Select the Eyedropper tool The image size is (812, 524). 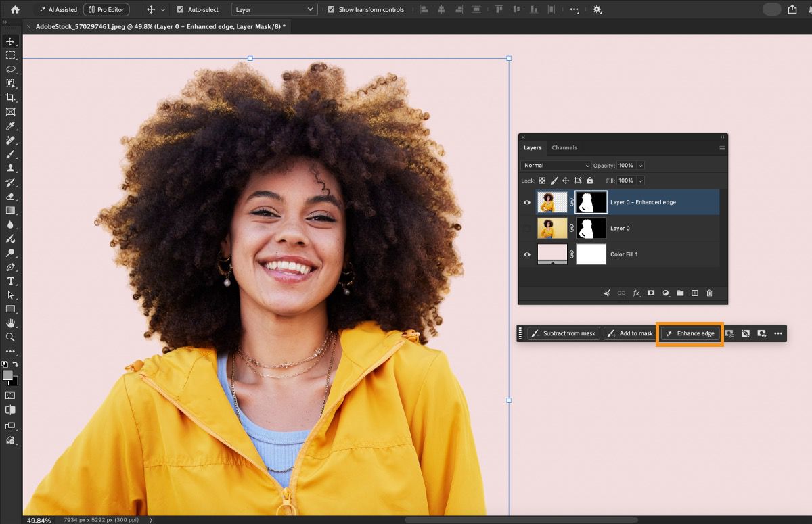[10, 126]
